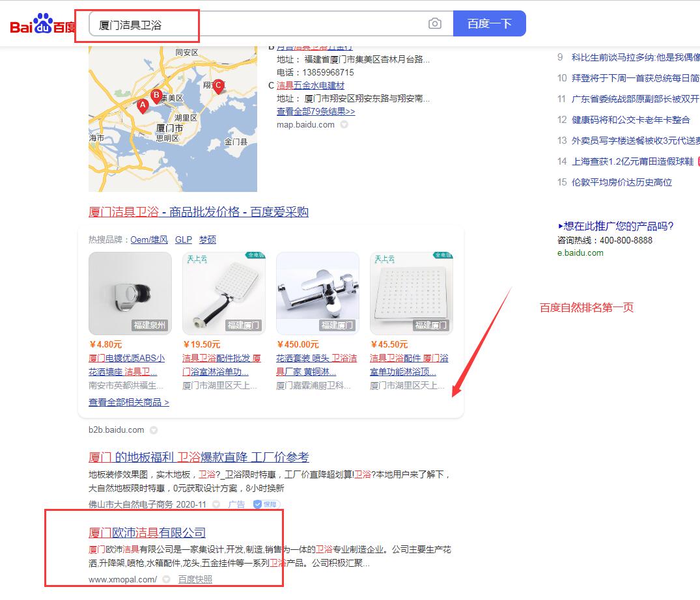The image size is (700, 600).
Task: Open 厦门欧沛洁具有限公司 result title
Action: [147, 533]
